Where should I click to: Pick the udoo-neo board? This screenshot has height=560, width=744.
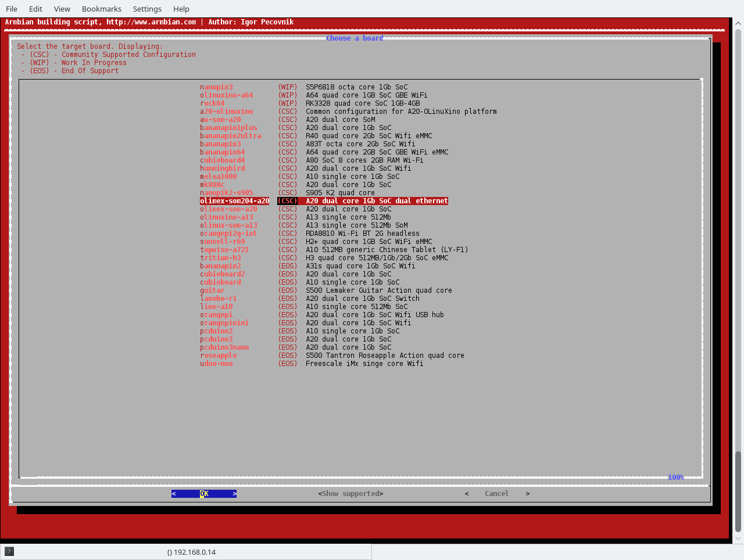(x=312, y=364)
